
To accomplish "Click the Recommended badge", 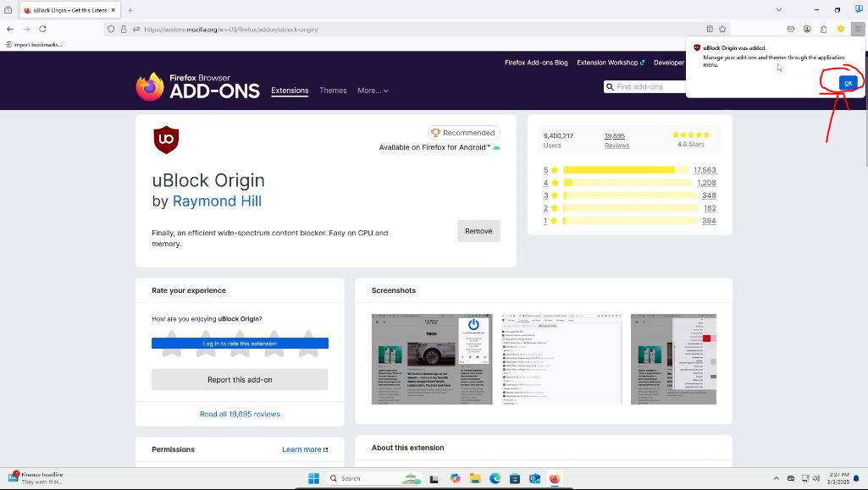I will pos(463,133).
